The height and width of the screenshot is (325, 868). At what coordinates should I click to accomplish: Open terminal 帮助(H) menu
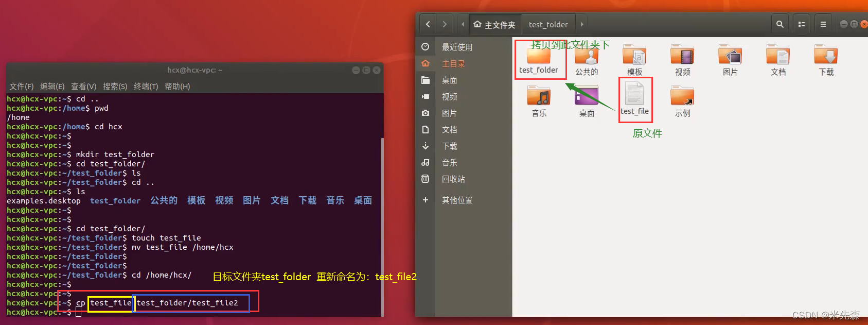[x=178, y=87]
